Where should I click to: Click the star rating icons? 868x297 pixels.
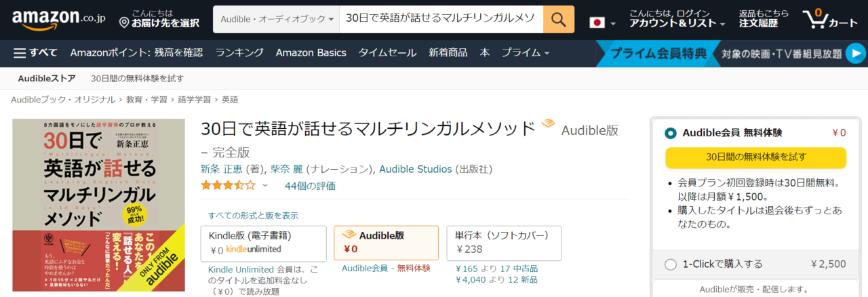[229, 185]
